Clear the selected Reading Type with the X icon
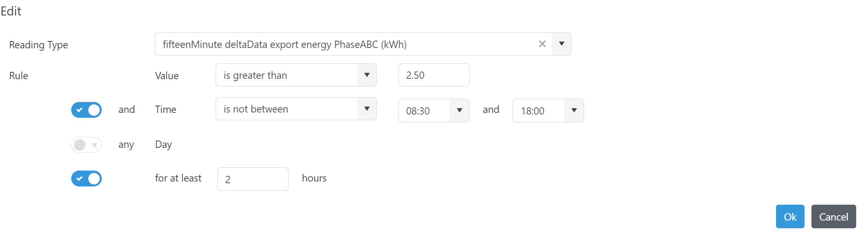Screen dimensions: 868x238 click(x=542, y=44)
